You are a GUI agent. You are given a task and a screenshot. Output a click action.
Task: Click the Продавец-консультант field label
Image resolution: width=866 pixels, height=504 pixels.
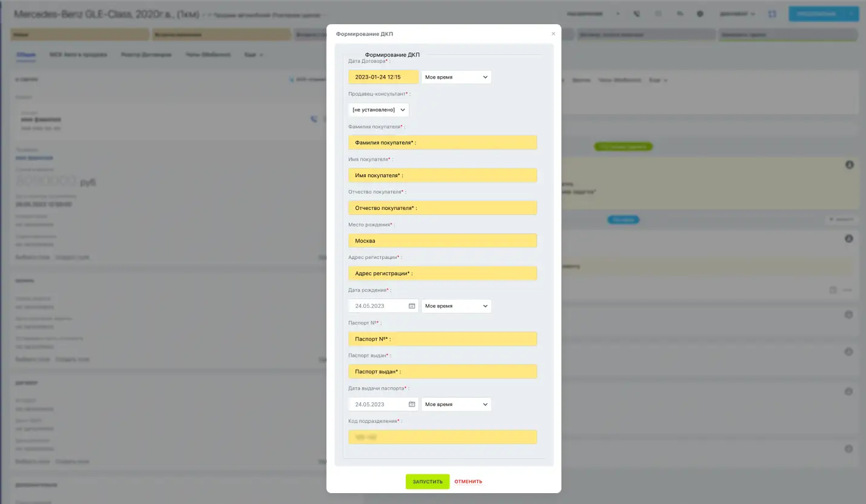point(379,94)
